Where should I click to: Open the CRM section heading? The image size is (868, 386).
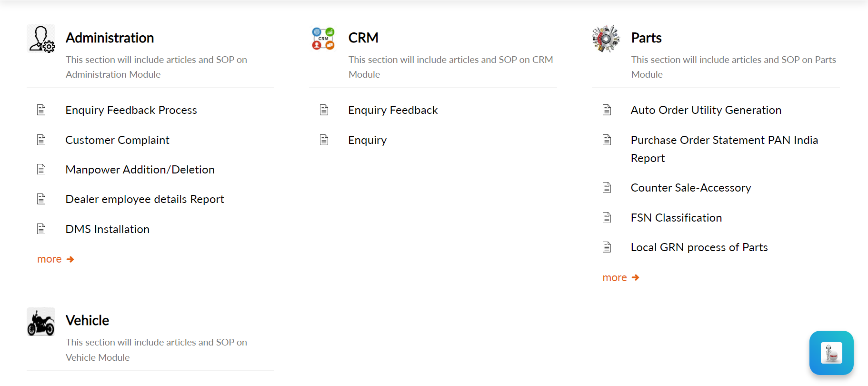point(363,38)
